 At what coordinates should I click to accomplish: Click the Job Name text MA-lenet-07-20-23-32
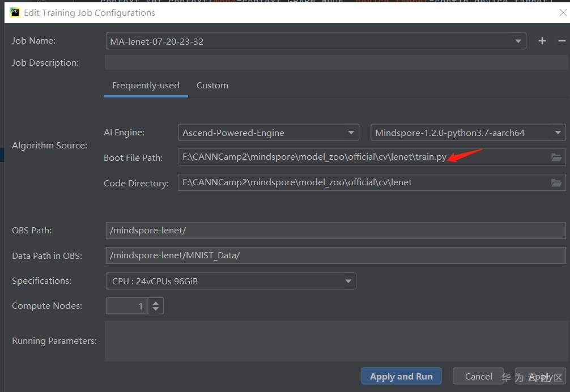pos(157,42)
